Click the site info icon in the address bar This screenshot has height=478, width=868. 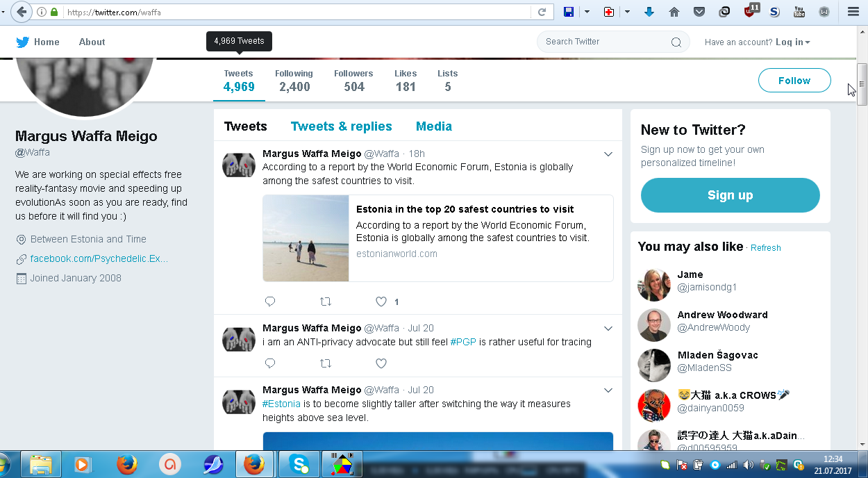[42, 12]
